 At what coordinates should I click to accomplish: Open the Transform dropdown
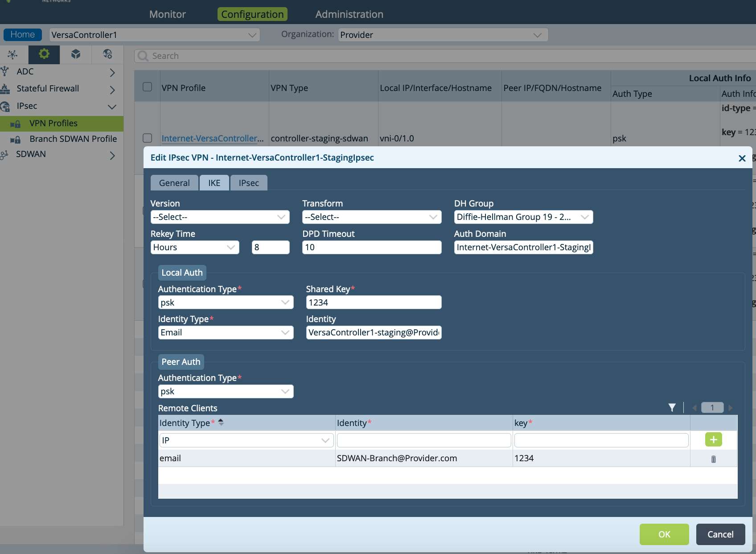click(372, 217)
